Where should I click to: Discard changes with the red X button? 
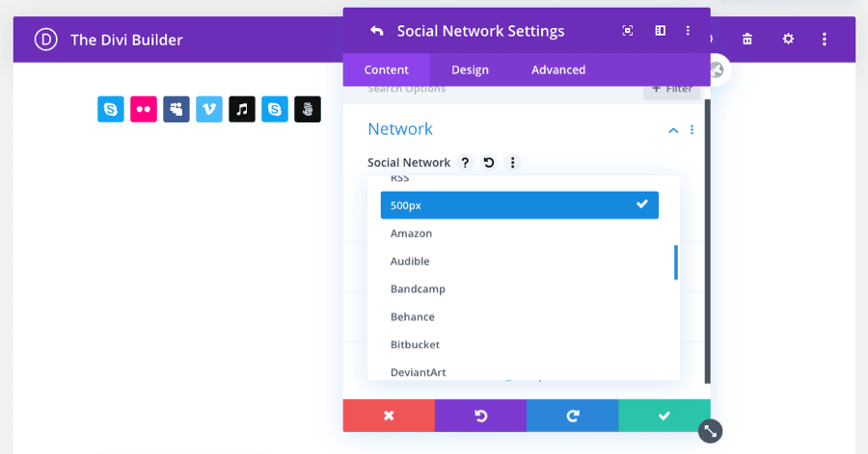coord(389,415)
